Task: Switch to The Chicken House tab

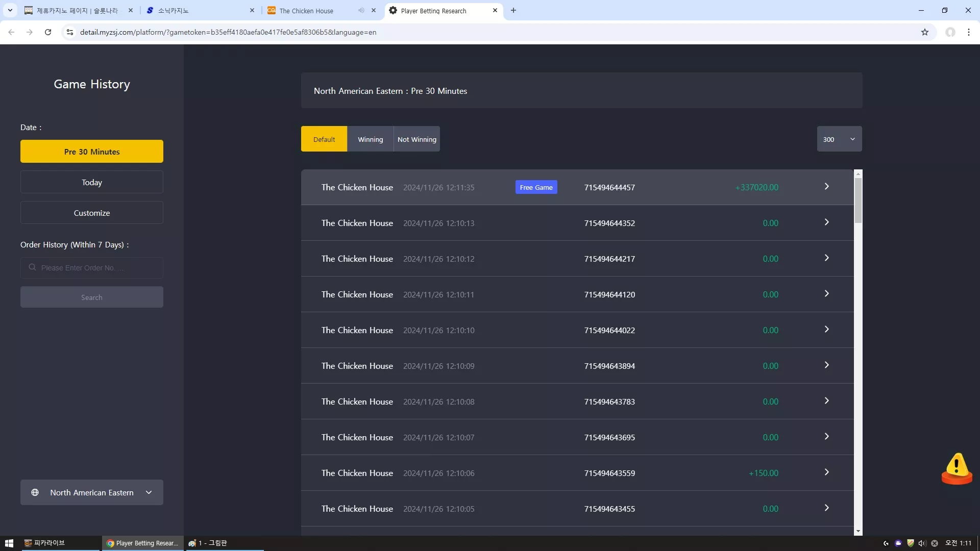Action: pos(322,10)
